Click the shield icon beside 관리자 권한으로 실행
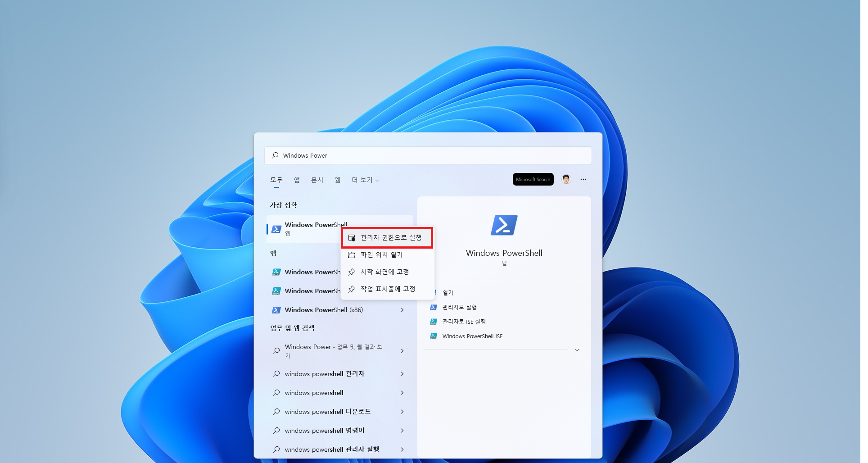Screen dimensions: 868x463 click(x=352, y=238)
